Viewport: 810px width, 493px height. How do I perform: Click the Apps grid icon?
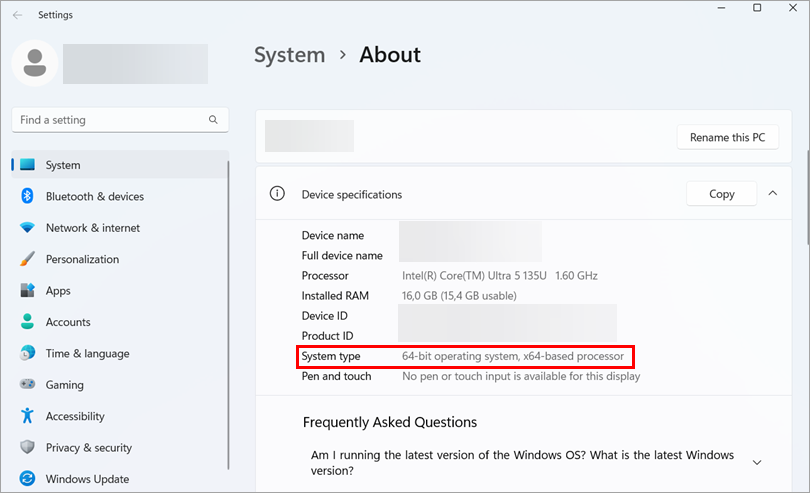[x=27, y=291]
